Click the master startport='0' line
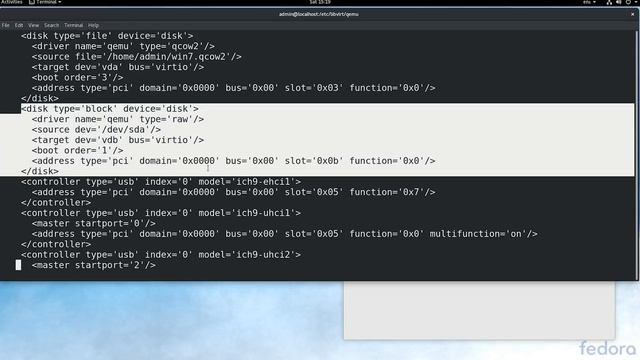Image resolution: width=640 pixels, height=360 pixels. coord(94,223)
